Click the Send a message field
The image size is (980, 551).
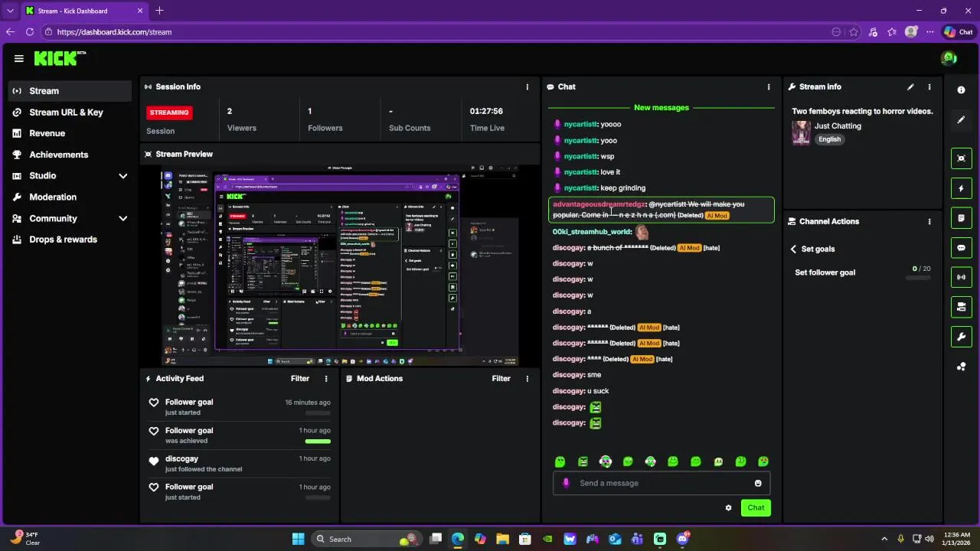pos(661,484)
